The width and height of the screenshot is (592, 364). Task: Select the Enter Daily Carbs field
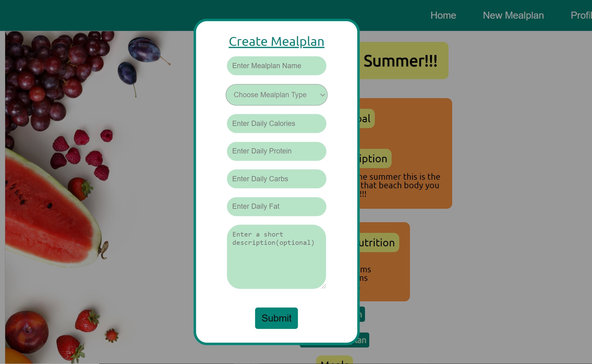[276, 178]
